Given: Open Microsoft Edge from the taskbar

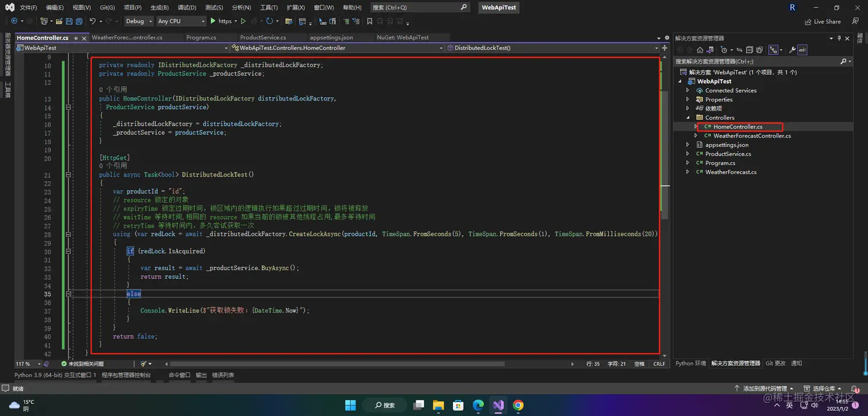Looking at the screenshot, I should tap(478, 405).
